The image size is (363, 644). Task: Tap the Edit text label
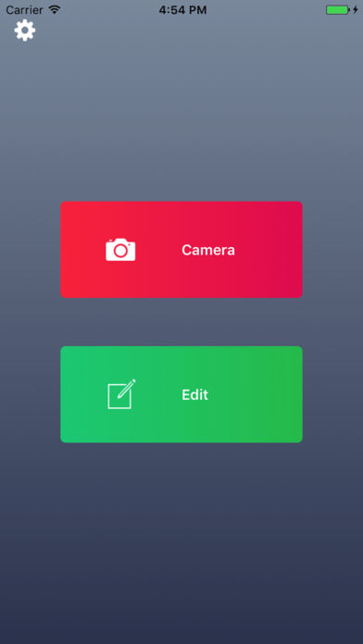click(194, 395)
